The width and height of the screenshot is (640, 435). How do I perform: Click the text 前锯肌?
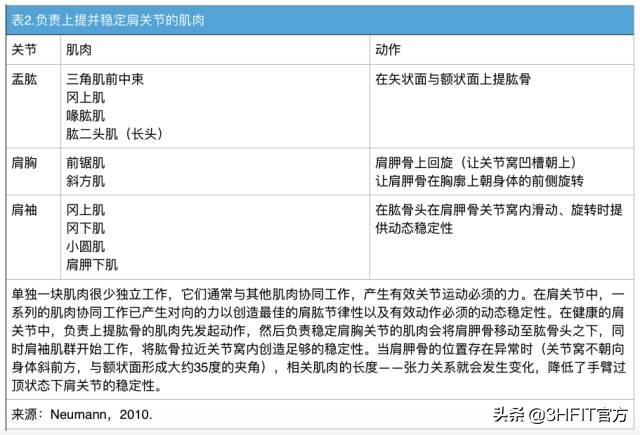(85, 163)
